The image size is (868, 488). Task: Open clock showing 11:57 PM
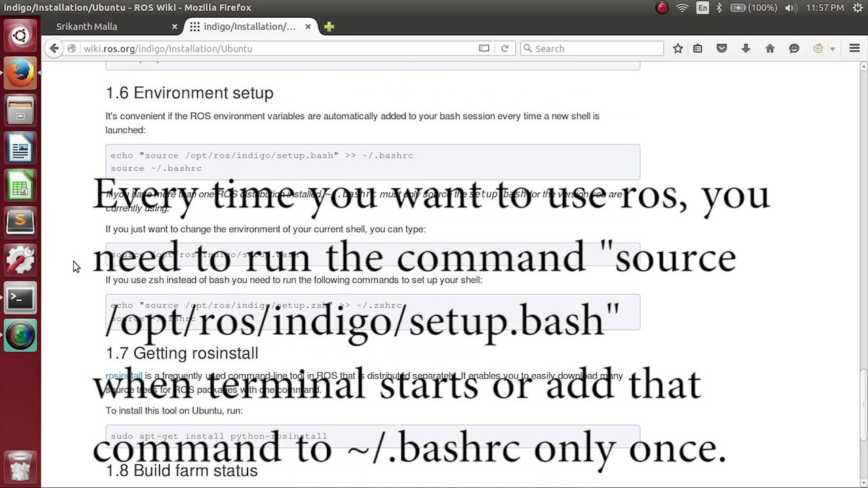click(825, 7)
